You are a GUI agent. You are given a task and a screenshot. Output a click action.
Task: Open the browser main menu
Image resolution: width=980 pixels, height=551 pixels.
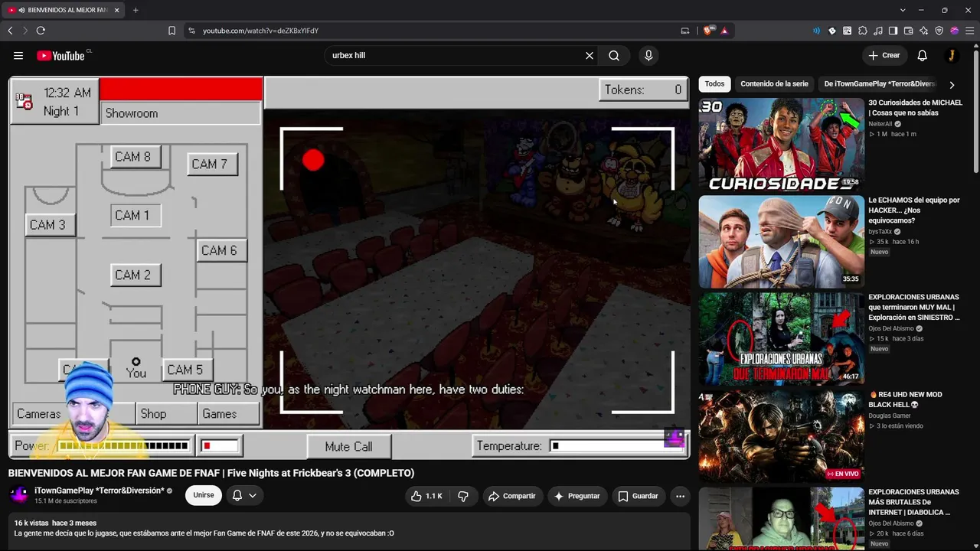(969, 31)
